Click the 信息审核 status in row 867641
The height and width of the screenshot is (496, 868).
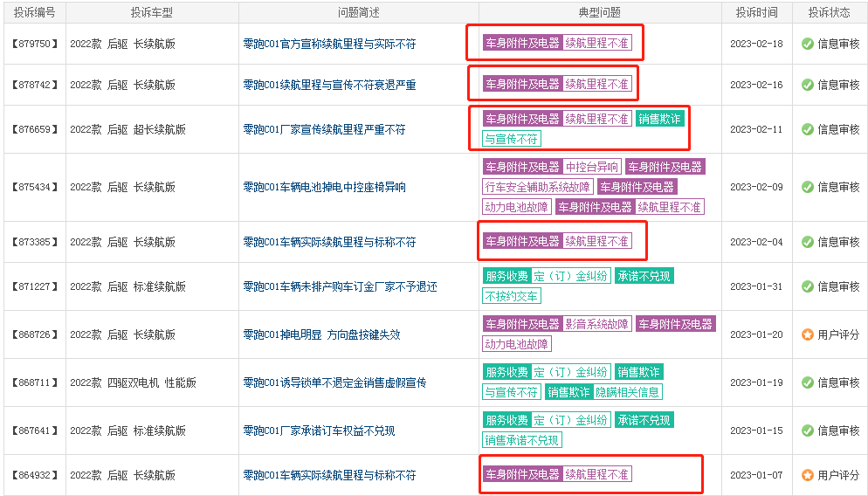click(x=838, y=431)
